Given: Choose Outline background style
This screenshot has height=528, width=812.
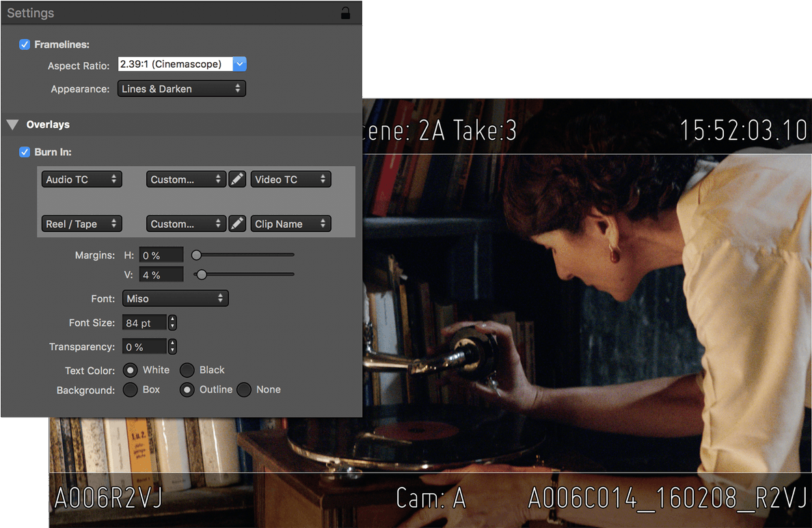Looking at the screenshot, I should click(187, 390).
